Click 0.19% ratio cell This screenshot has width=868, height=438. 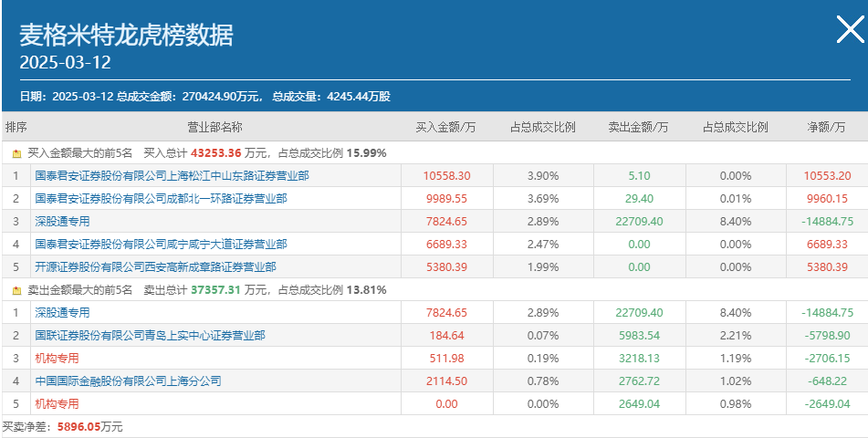[543, 359]
